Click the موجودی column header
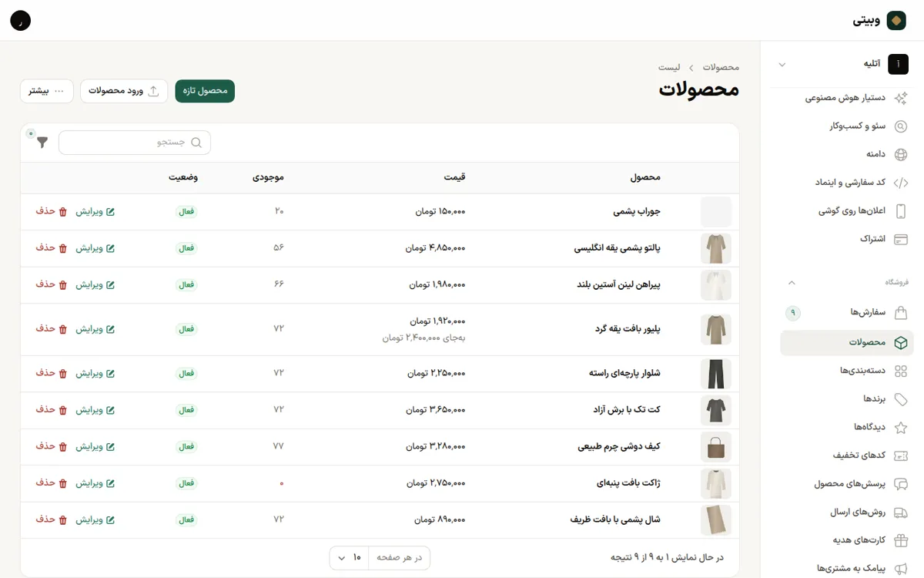The image size is (924, 578). [x=269, y=178]
